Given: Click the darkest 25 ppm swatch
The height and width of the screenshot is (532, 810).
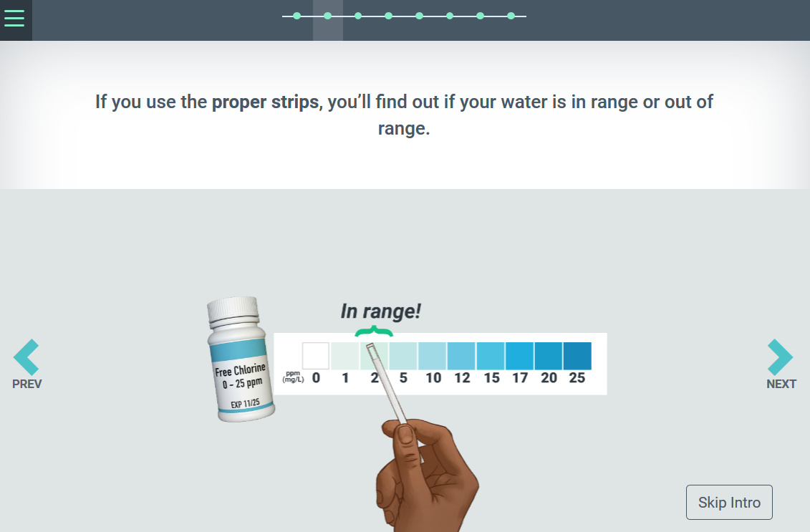Looking at the screenshot, I should [x=577, y=356].
